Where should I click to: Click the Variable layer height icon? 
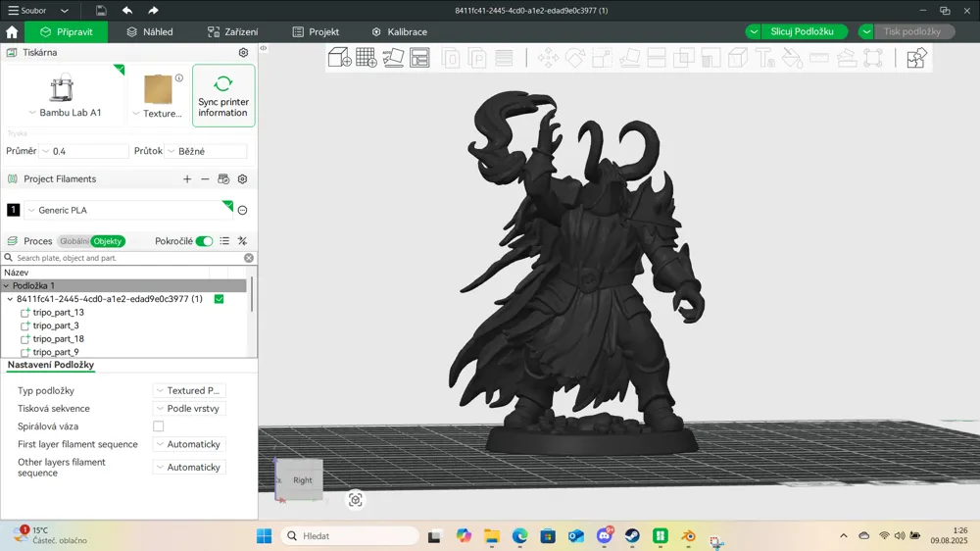504,58
